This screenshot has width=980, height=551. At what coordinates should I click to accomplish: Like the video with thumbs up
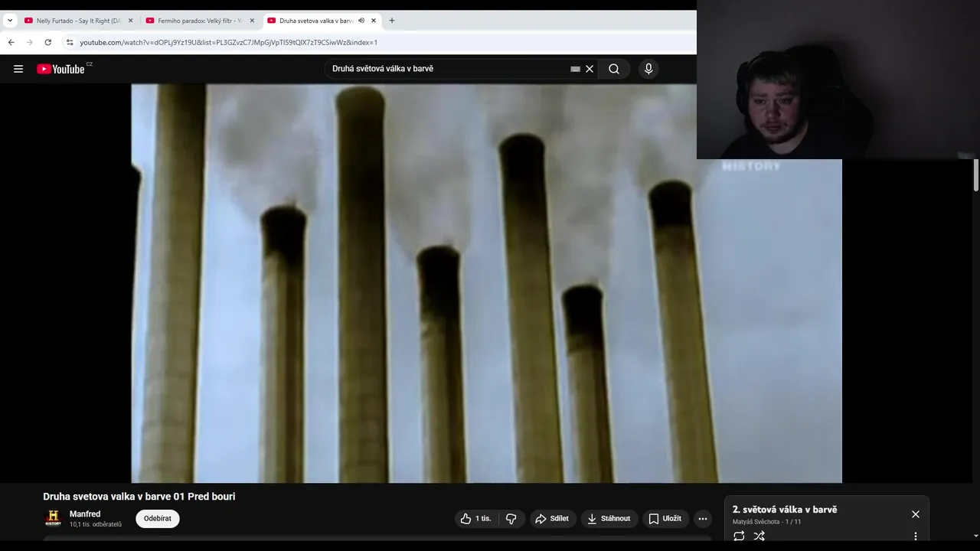pos(475,519)
